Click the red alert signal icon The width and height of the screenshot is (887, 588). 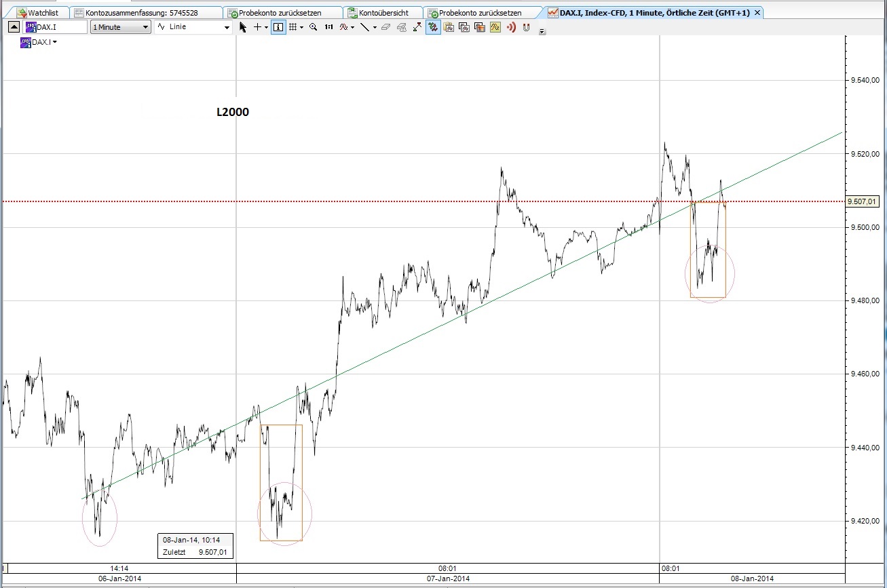[x=512, y=27]
